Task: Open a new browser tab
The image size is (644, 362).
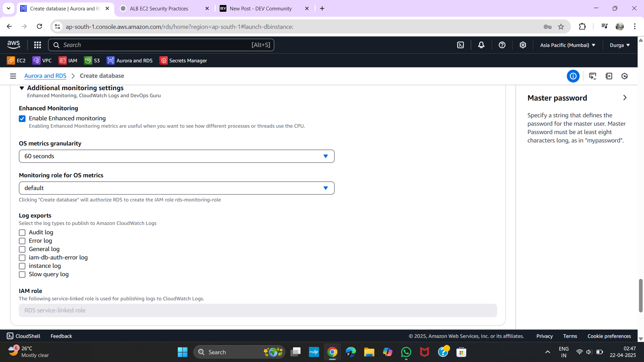Action: click(x=322, y=8)
